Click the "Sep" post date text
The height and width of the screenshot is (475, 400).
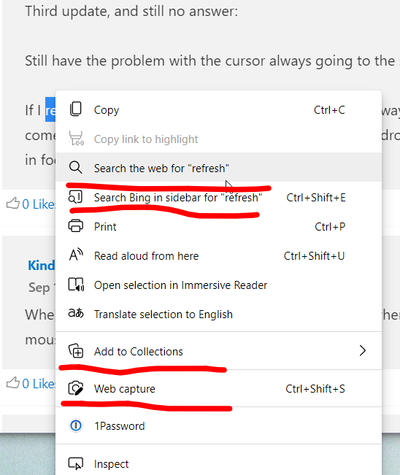click(39, 287)
